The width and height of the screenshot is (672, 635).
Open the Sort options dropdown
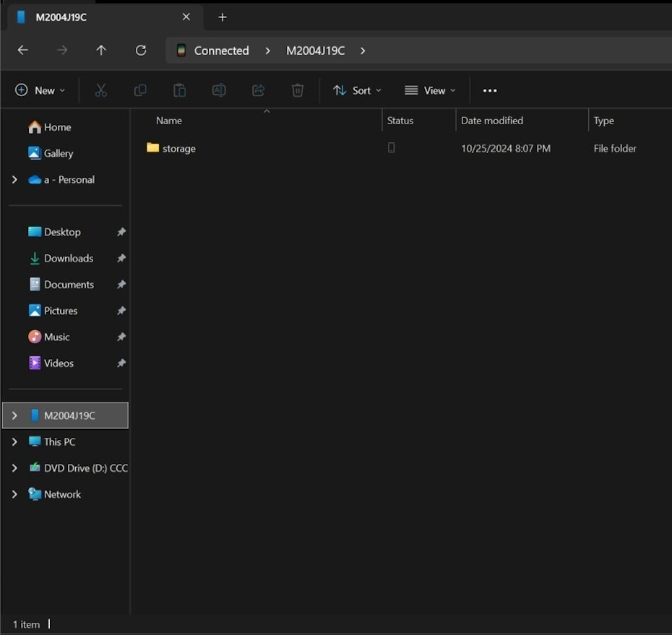tap(357, 90)
